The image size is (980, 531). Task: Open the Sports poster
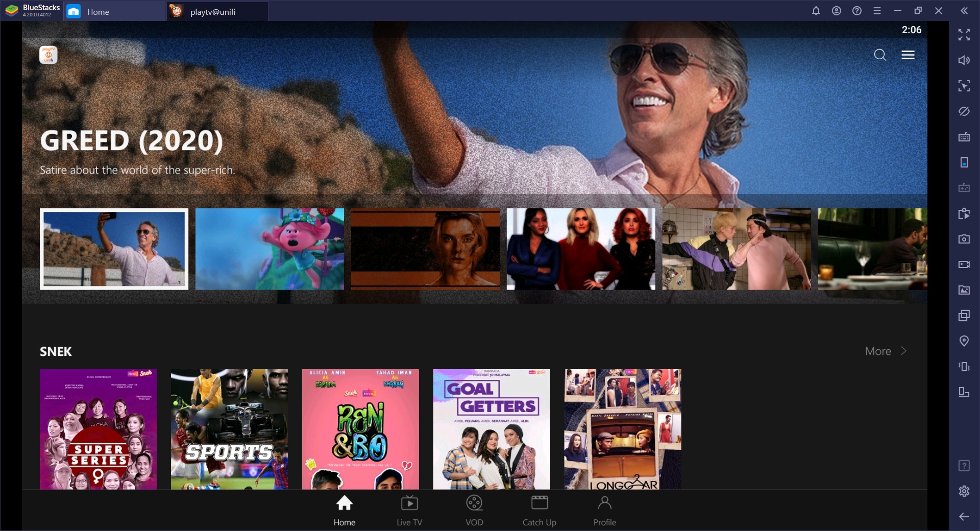pos(230,429)
